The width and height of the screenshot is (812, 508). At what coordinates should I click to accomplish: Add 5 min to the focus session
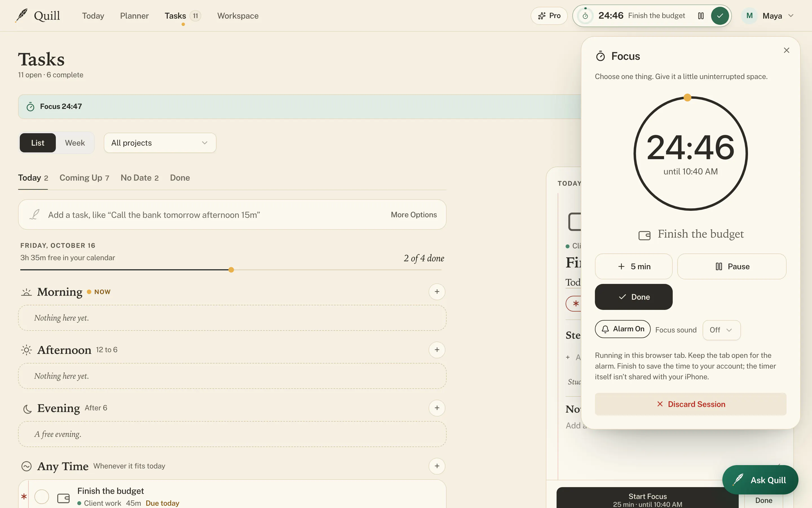634,266
